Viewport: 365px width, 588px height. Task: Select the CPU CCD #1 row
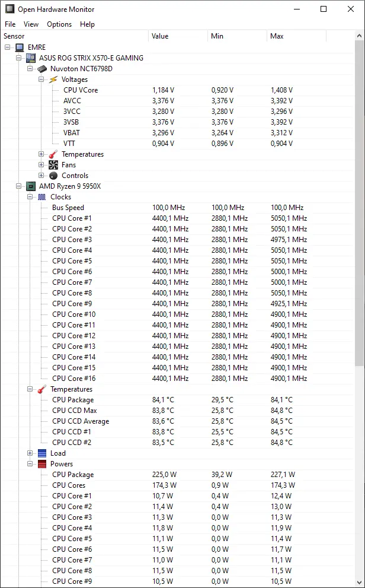tap(178, 431)
